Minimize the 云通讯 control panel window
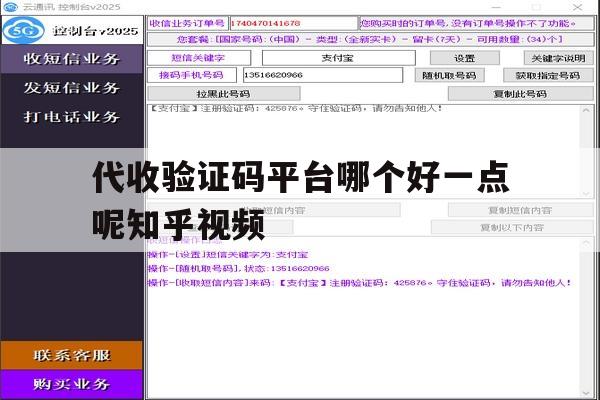 (496, 7)
